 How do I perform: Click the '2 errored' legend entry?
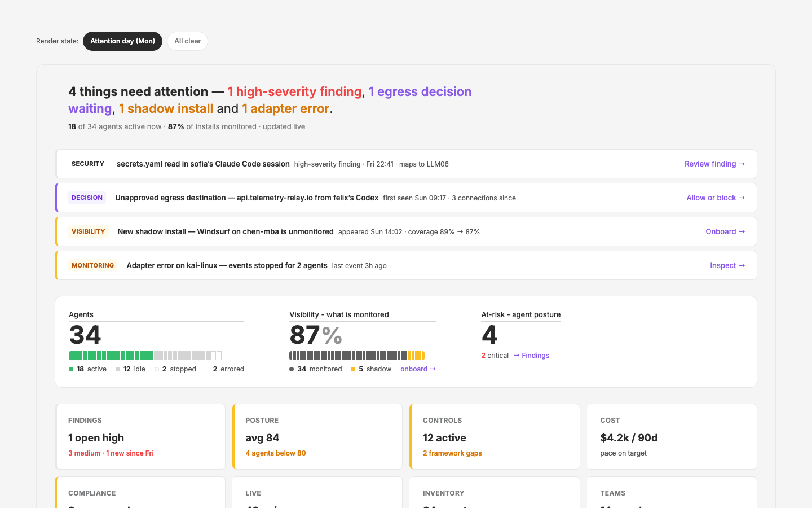[x=228, y=369]
